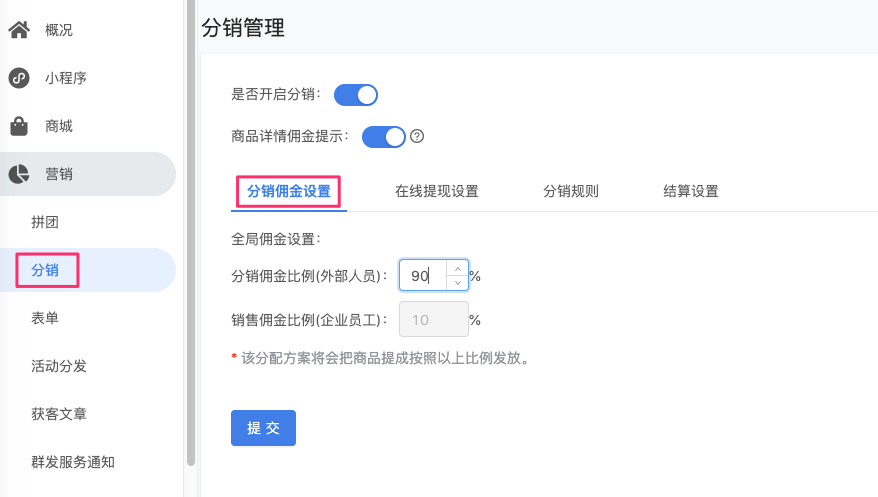The height and width of the screenshot is (497, 878).
Task: Click the question mark help icon
Action: click(x=417, y=136)
